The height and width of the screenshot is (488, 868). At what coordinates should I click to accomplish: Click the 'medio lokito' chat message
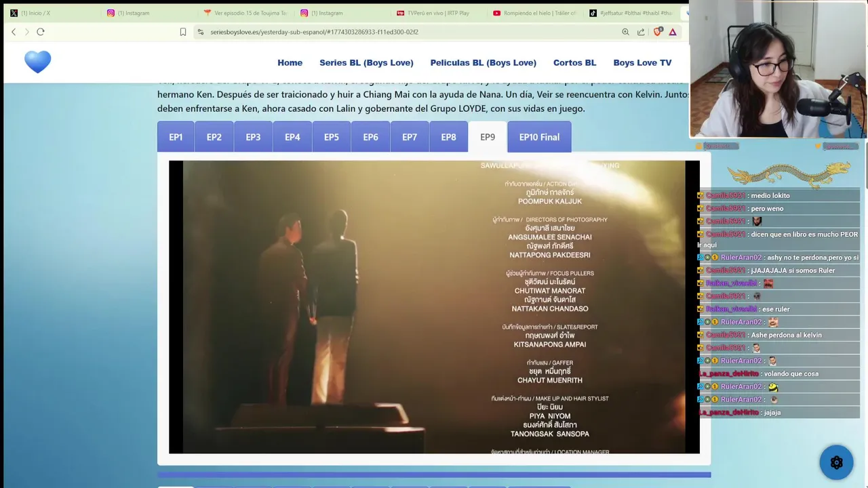pyautogui.click(x=770, y=196)
